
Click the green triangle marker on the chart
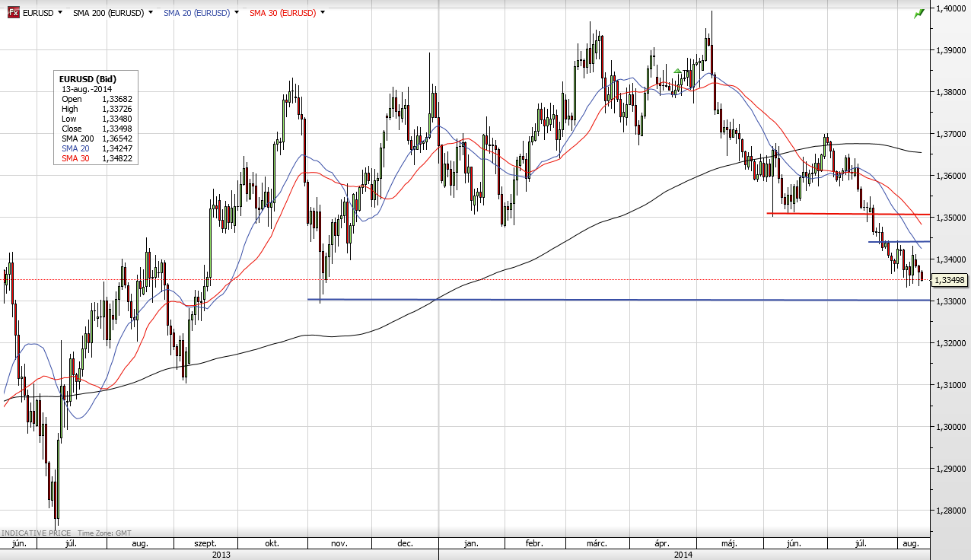pos(677,72)
